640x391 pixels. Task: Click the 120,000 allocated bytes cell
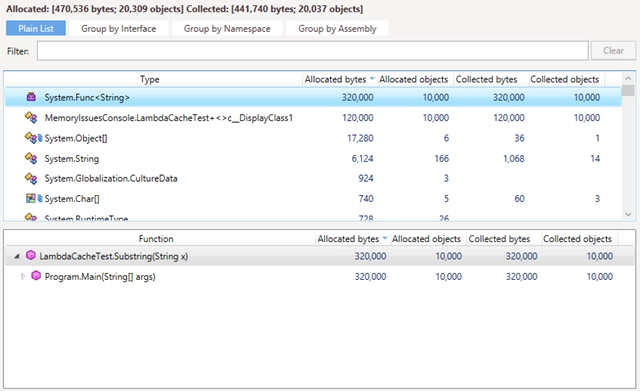[x=358, y=118]
